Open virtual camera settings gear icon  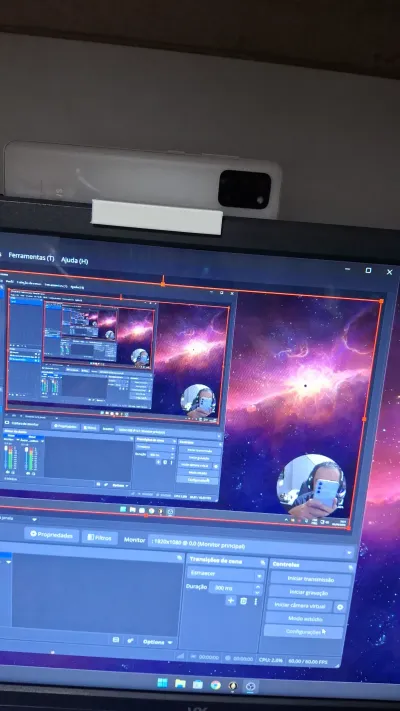pos(340,607)
